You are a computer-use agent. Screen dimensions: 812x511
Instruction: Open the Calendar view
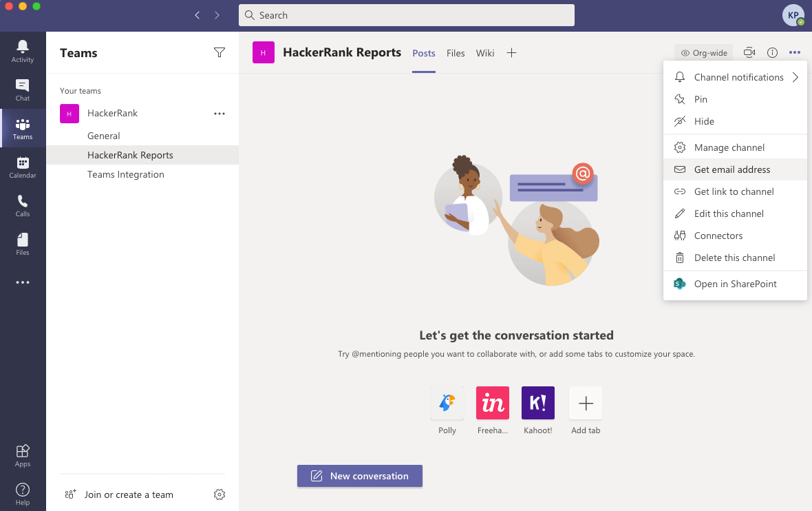pyautogui.click(x=23, y=167)
